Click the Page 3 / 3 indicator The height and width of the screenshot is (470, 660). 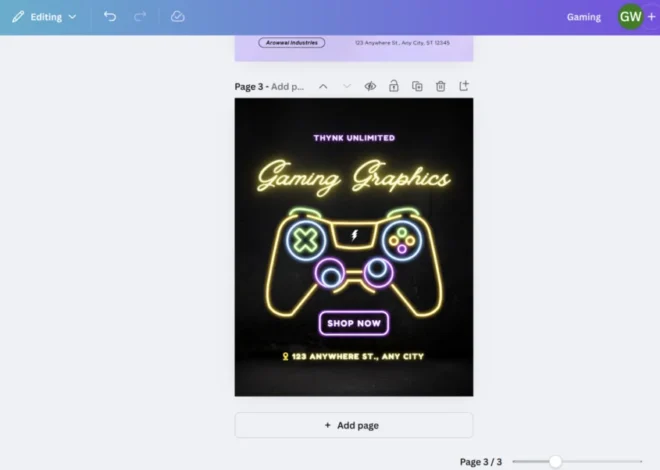(x=481, y=462)
